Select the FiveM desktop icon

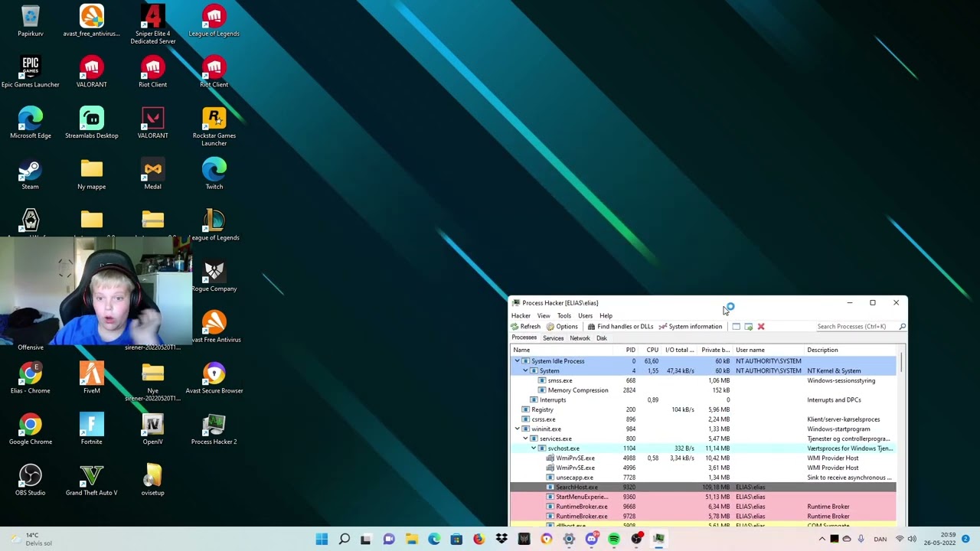(x=92, y=378)
